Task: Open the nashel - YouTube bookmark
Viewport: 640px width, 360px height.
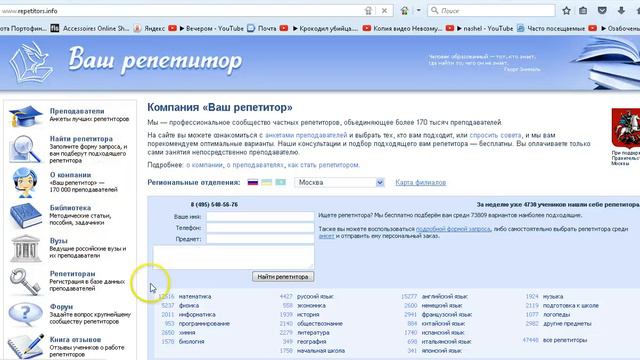Action: point(480,28)
